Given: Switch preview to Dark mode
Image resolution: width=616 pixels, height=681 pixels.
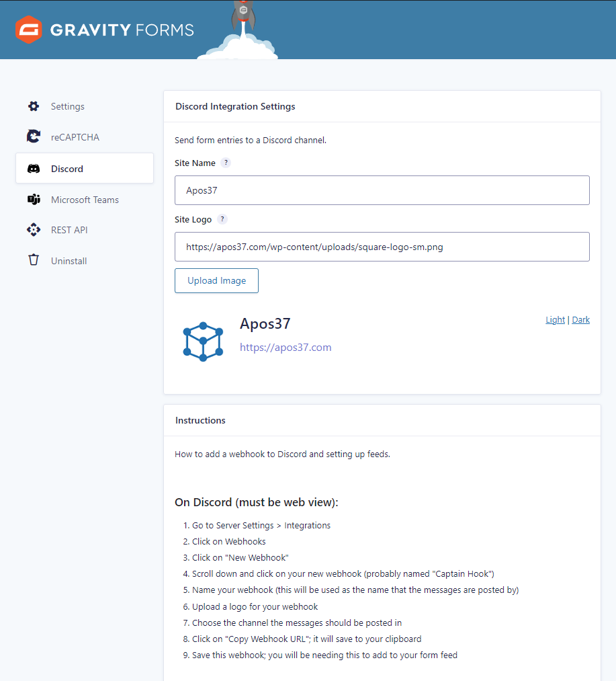Looking at the screenshot, I should 580,319.
